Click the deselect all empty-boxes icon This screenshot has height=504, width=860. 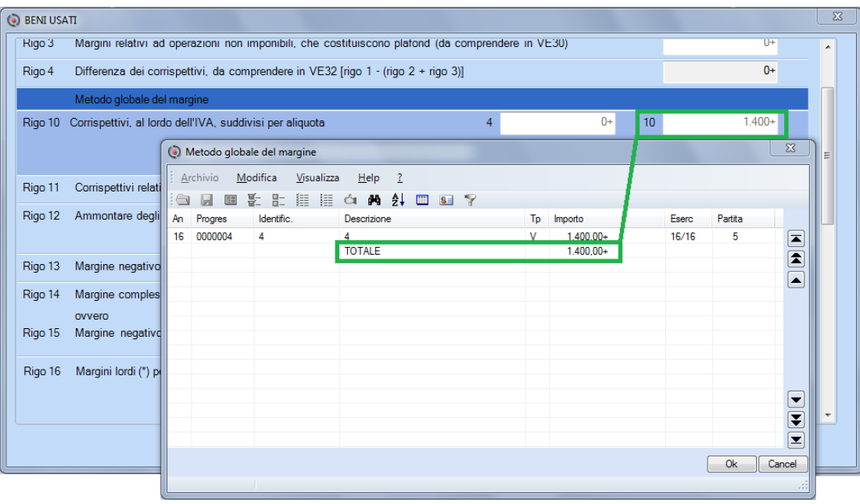pos(278,200)
